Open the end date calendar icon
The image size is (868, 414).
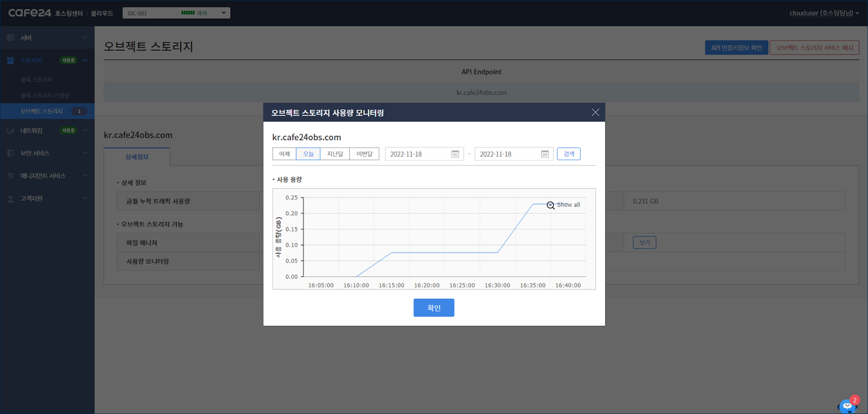544,154
